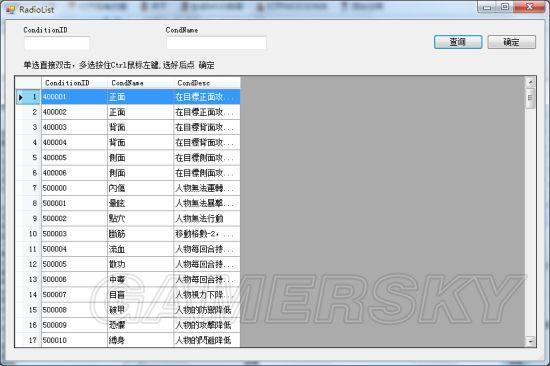Click the row selector arrow for row 1
Image resolution: width=550 pixels, height=366 pixels.
coord(21,97)
